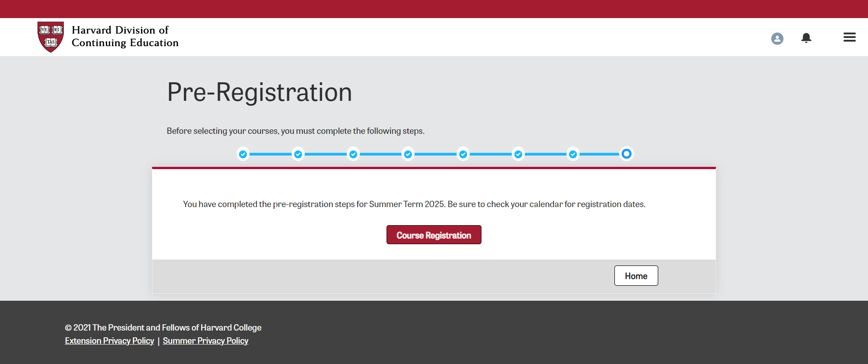Screen dimensions: 868x364
Task: Click the Harvard shield logo
Action: pyautogui.click(x=51, y=37)
